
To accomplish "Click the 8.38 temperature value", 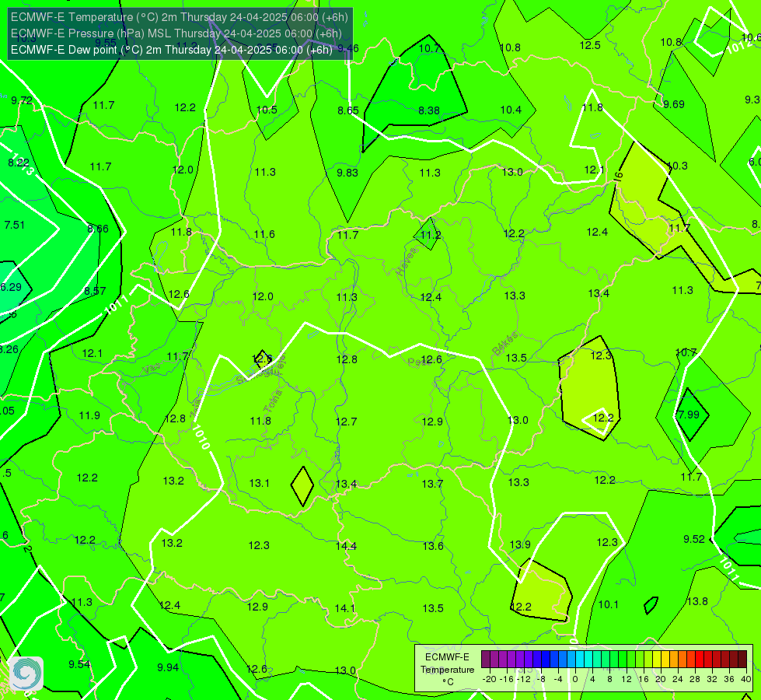I will tap(429, 110).
